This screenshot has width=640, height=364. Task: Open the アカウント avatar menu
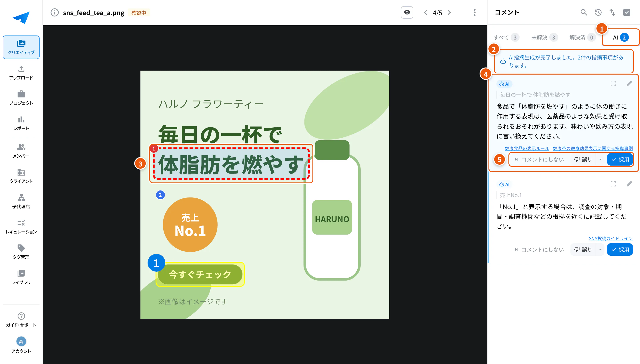click(21, 345)
